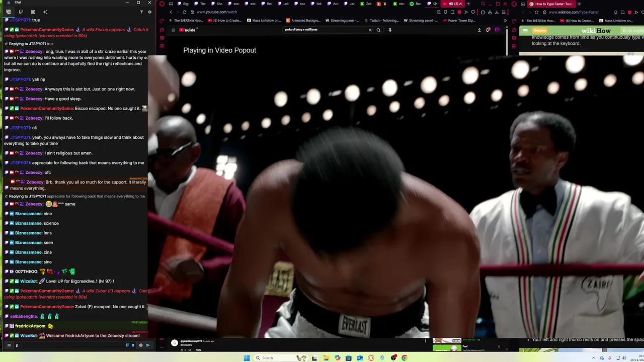This screenshot has width=644, height=362.
Task: Open chat settings gear icon
Action: click(149, 12)
